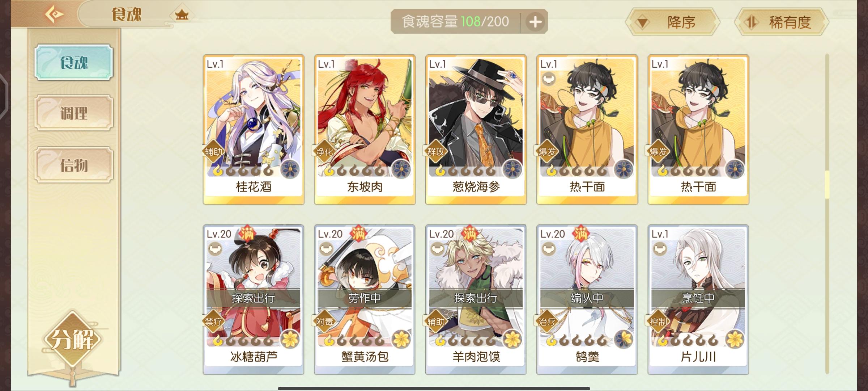Open the 稀有度 sort dropdown
Screen dimensions: 868x391
point(782,22)
